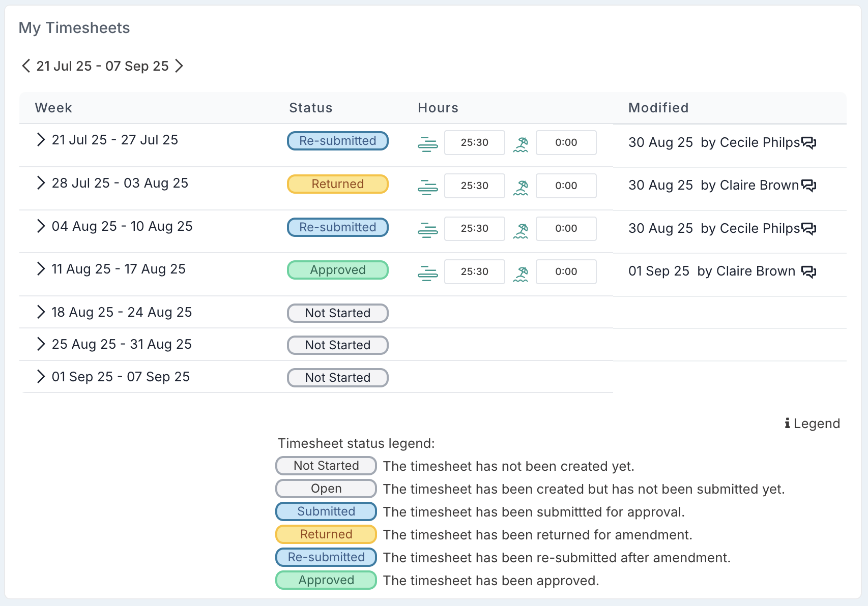Click comments icon on 11 Aug row
Screen dimensions: 868x606
coord(808,271)
